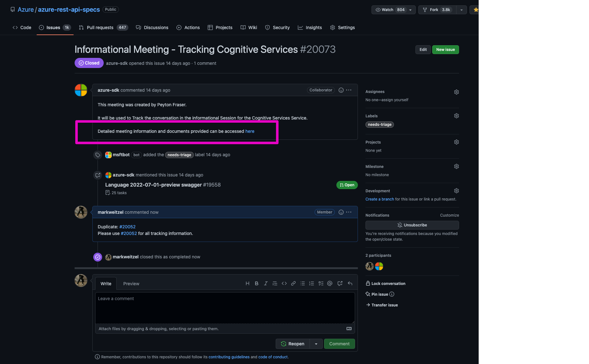Click Transfer issue
The width and height of the screenshot is (589, 364).
point(382,305)
